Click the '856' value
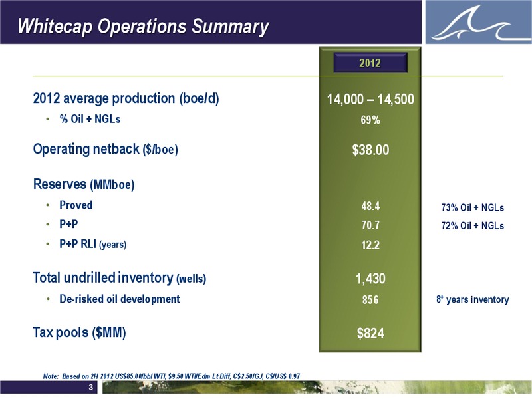The height and width of the screenshot is (399, 532). pyautogui.click(x=370, y=300)
